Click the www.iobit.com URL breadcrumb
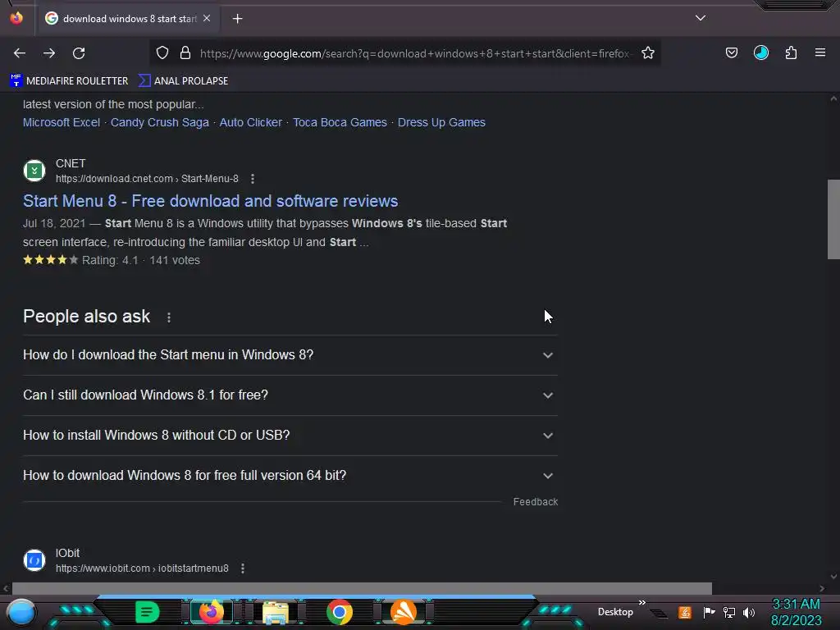 coord(142,568)
